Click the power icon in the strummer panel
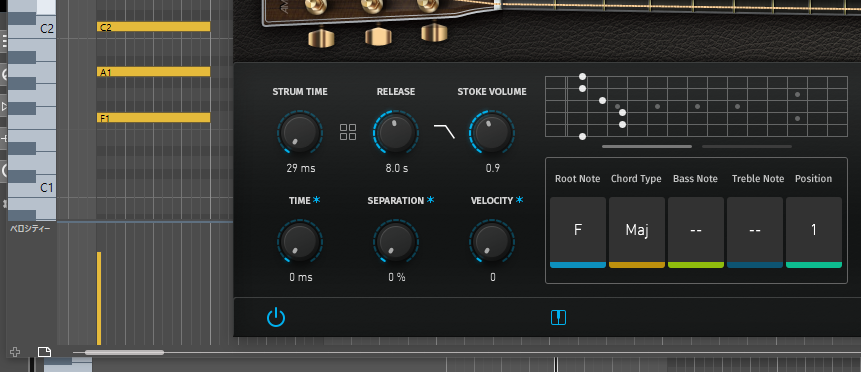The image size is (861, 372). pyautogui.click(x=276, y=318)
